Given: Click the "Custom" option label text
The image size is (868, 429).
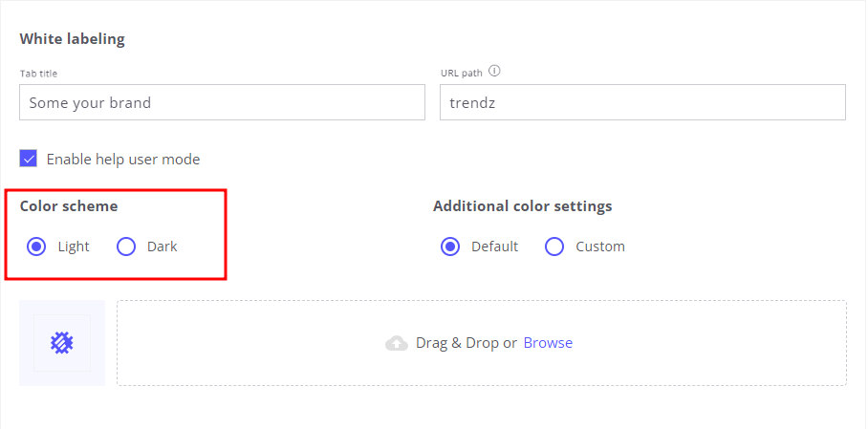Looking at the screenshot, I should point(599,247).
